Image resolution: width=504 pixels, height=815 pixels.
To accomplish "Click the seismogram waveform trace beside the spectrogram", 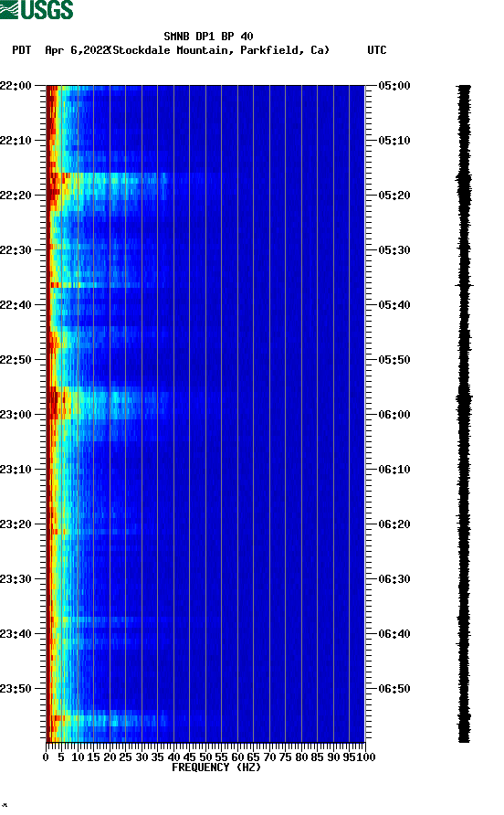I will point(464,413).
